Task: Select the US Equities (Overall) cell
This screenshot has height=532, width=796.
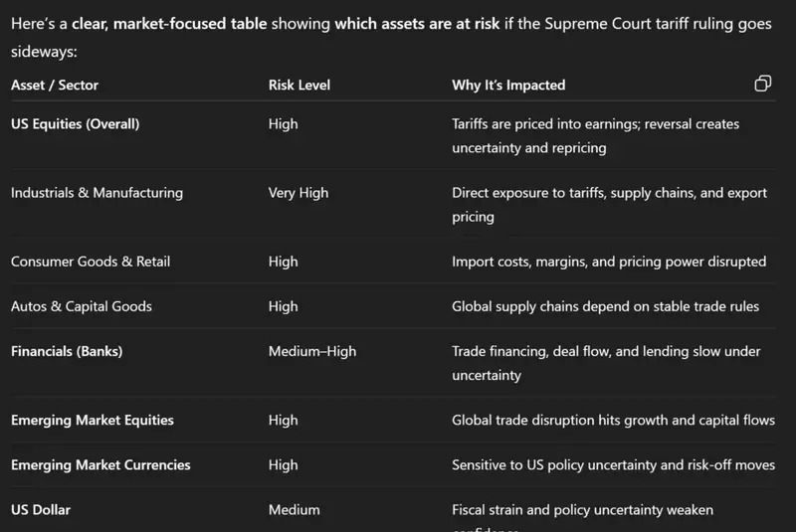Action: 76,124
